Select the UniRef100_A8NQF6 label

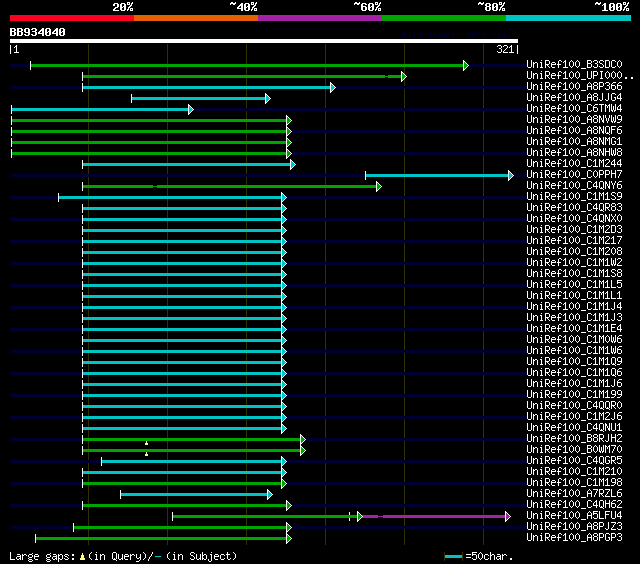pyautogui.click(x=574, y=131)
